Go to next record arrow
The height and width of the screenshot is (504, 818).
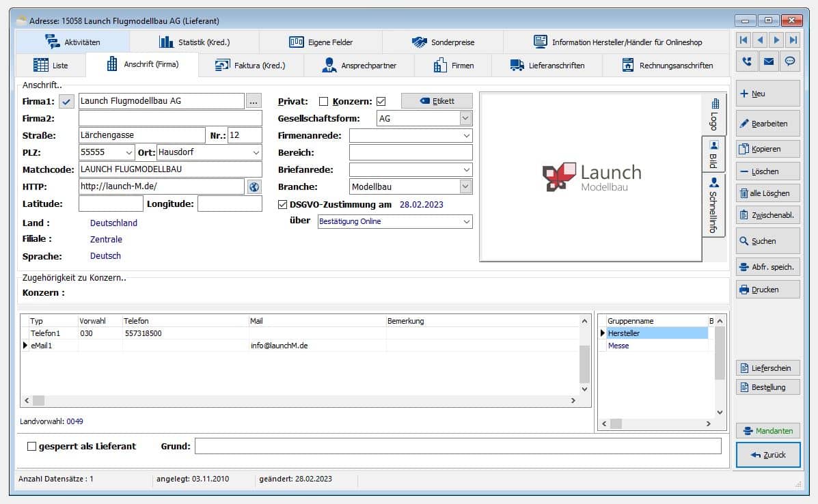pyautogui.click(x=776, y=40)
